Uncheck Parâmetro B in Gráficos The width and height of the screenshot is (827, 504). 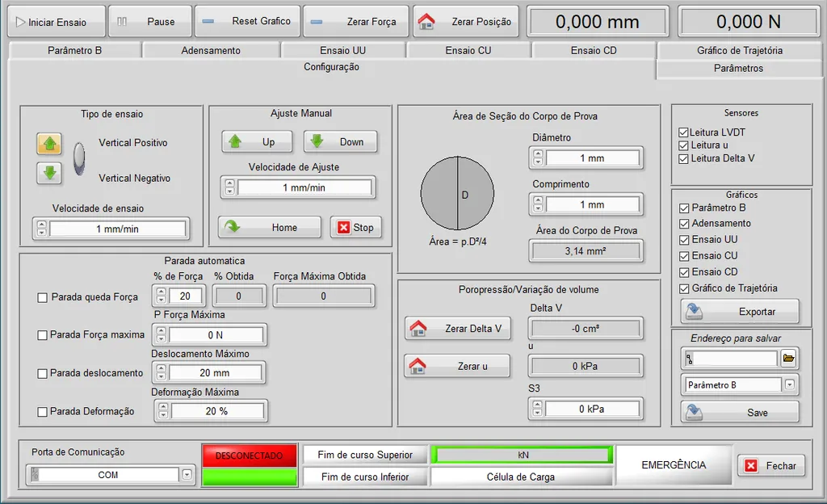coord(685,208)
